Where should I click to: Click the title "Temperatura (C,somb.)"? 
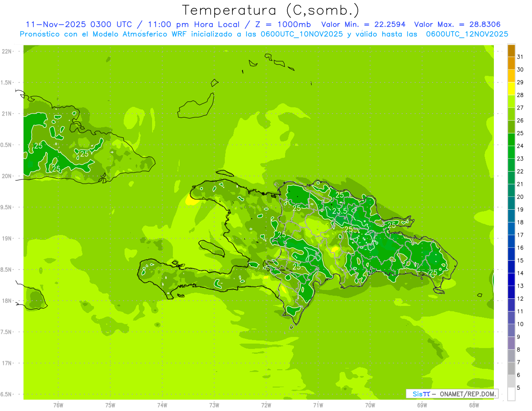270,10
